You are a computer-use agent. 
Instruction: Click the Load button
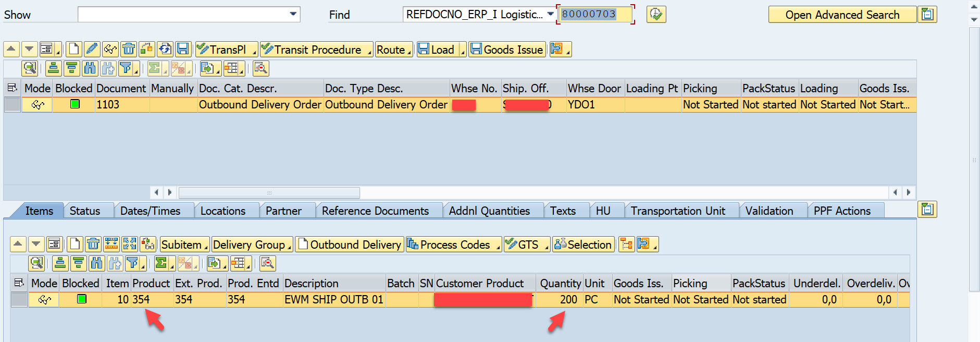(437, 50)
